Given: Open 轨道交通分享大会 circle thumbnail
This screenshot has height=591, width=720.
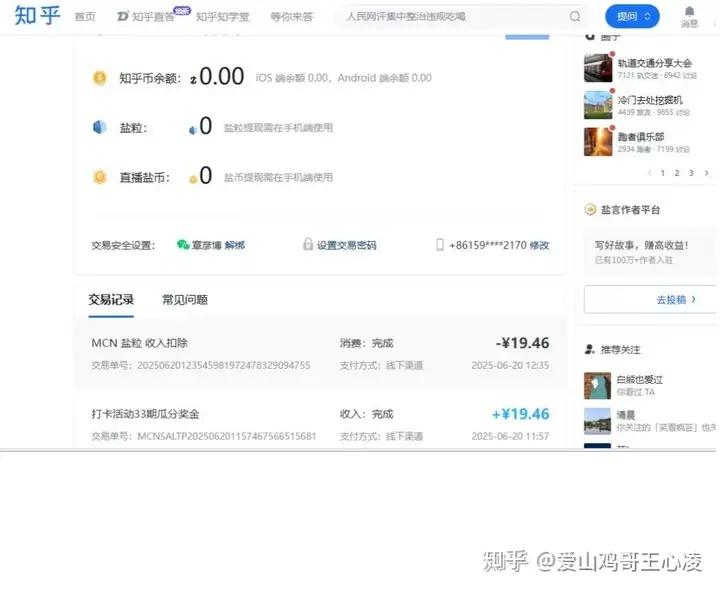Looking at the screenshot, I should (598, 68).
